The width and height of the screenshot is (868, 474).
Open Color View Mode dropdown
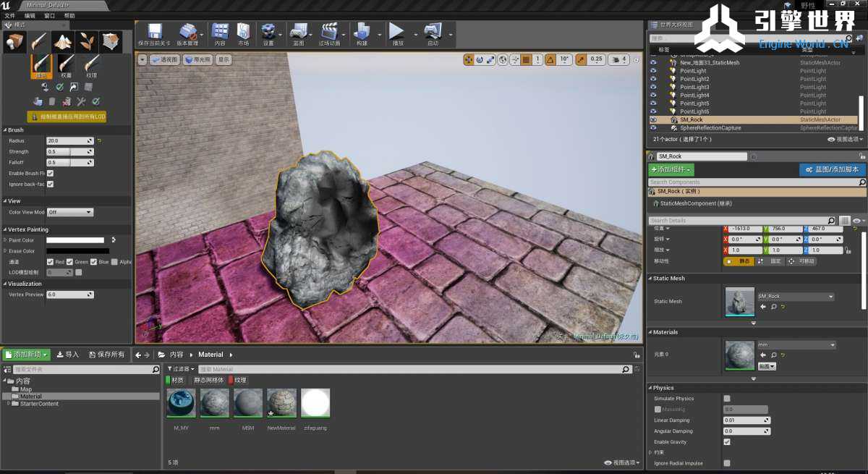70,212
